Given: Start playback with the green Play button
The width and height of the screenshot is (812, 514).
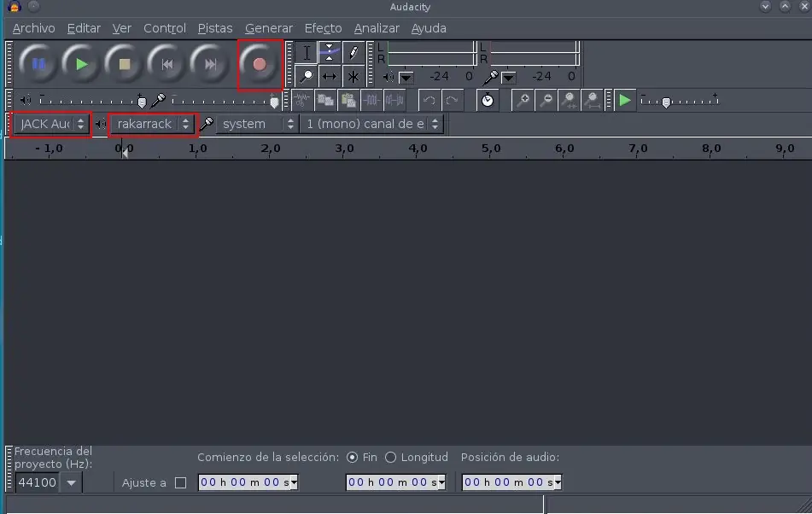Looking at the screenshot, I should 81,64.
